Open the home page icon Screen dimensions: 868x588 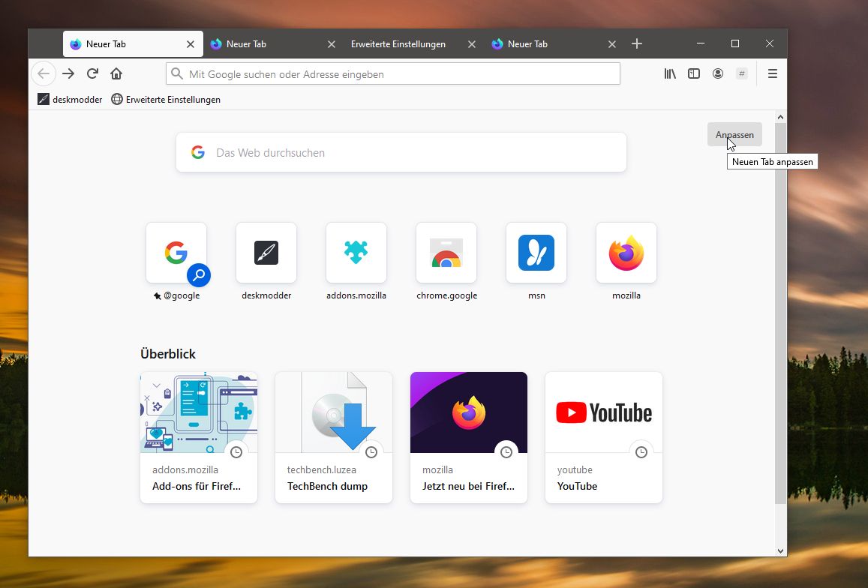[x=116, y=73]
